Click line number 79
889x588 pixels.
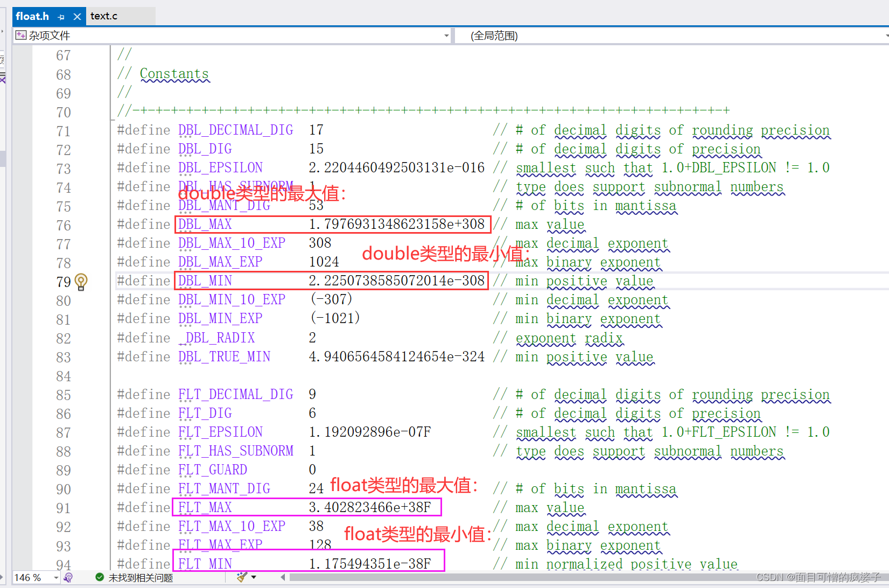pos(64,282)
